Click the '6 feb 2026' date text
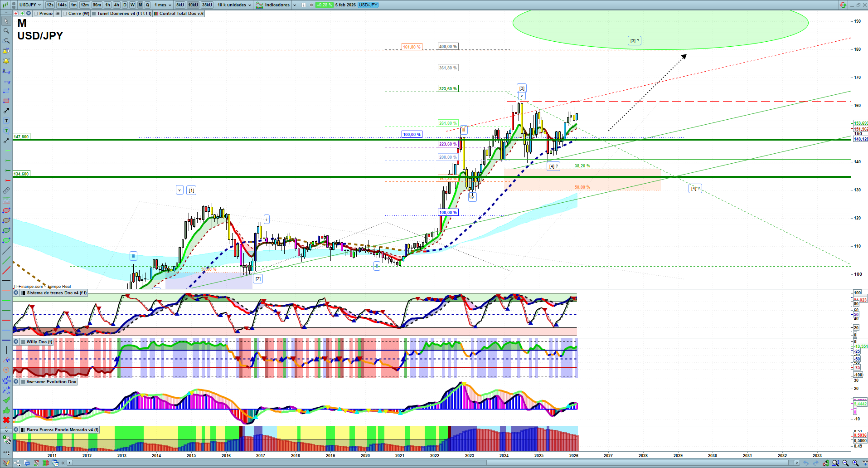This screenshot has width=868, height=468. [345, 5]
